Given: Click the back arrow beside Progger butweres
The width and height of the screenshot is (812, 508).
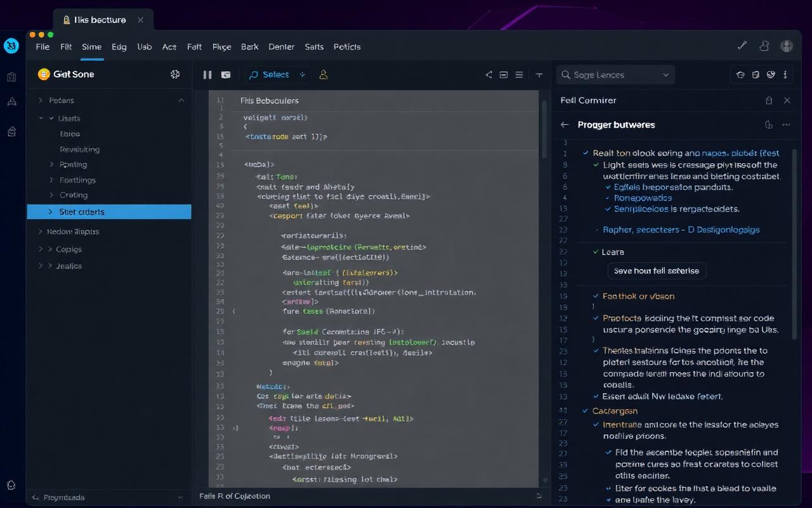Looking at the screenshot, I should (564, 124).
